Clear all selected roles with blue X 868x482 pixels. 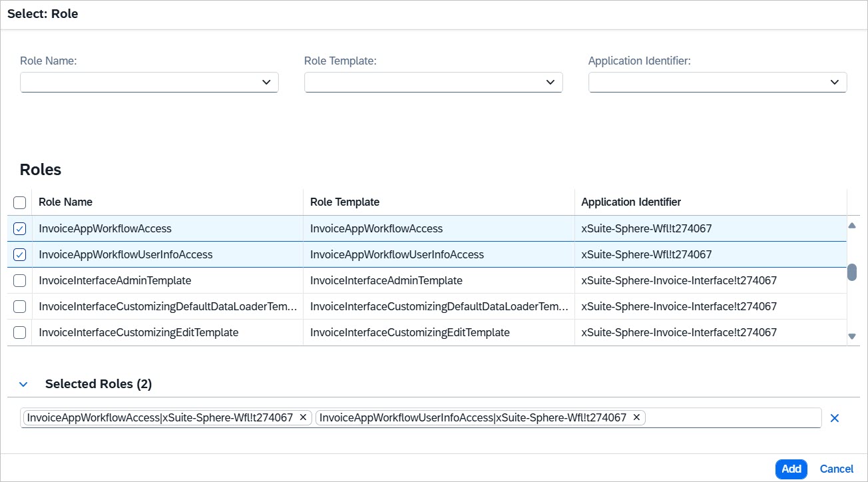835,418
